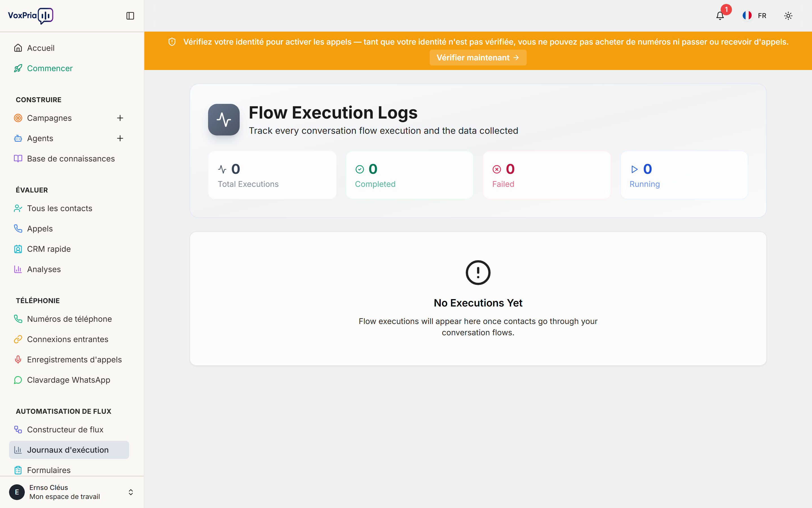Open the FR language selector
The width and height of the screenshot is (812, 508).
[754, 16]
